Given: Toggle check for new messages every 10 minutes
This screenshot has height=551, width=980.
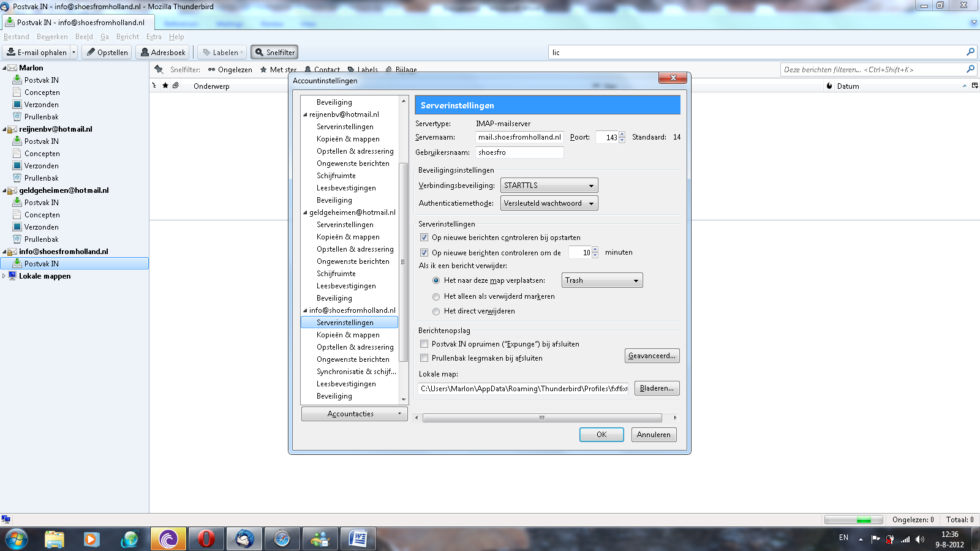Looking at the screenshot, I should coord(424,252).
